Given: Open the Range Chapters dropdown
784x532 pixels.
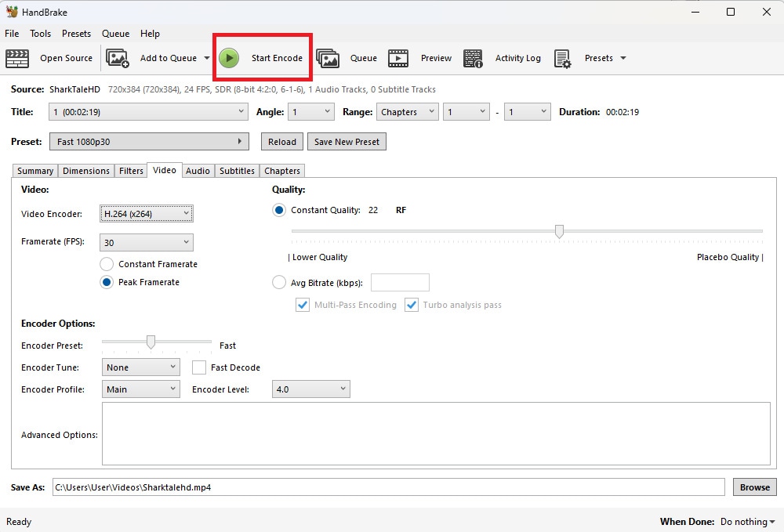Looking at the screenshot, I should point(408,112).
